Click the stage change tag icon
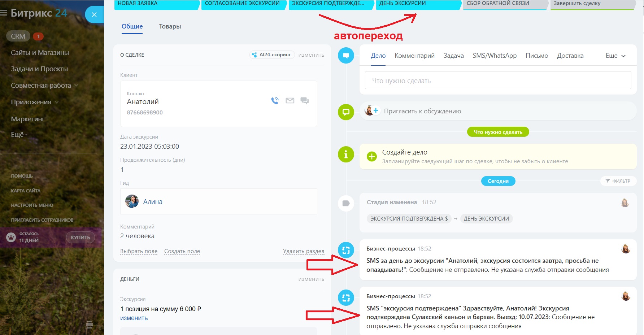The image size is (644, 335). pos(346,203)
